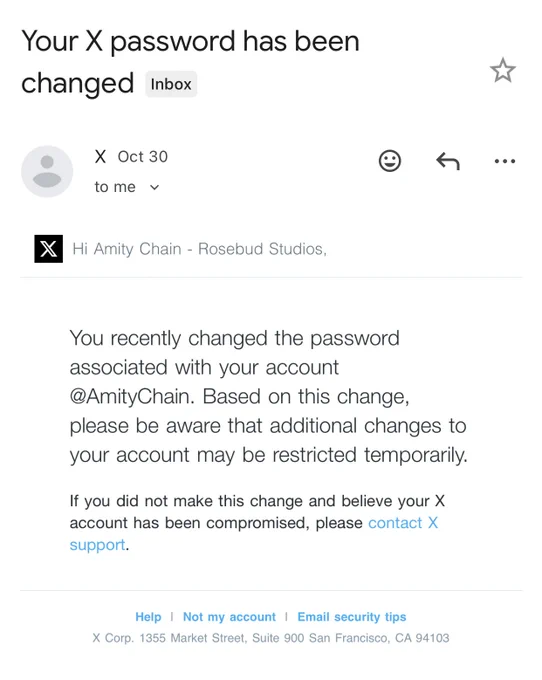
Task: Click 'Not my account' link
Action: coord(229,617)
